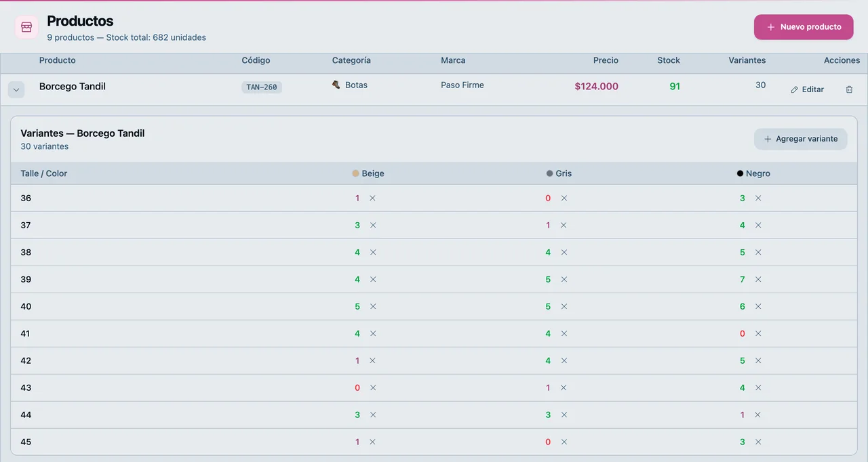The image size is (868, 462).
Task: Remove the size 45 Beige variant
Action: (372, 442)
